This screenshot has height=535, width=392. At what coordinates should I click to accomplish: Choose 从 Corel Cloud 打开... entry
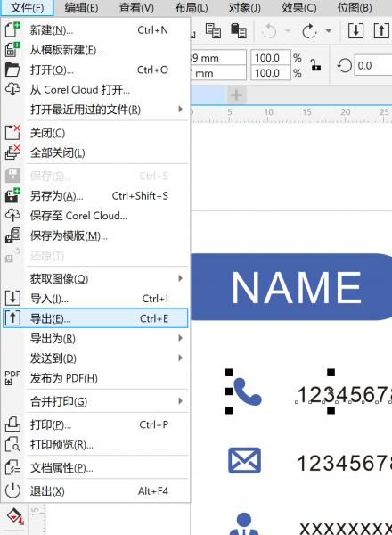pos(95,90)
